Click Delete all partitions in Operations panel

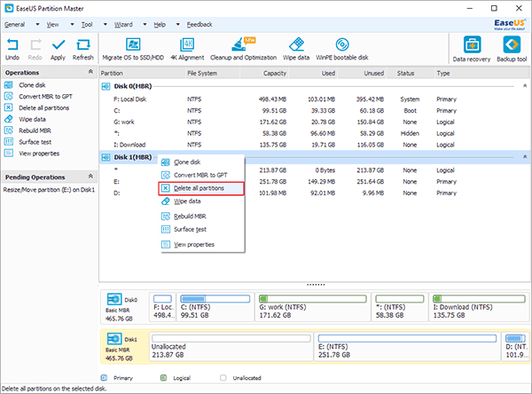43,108
